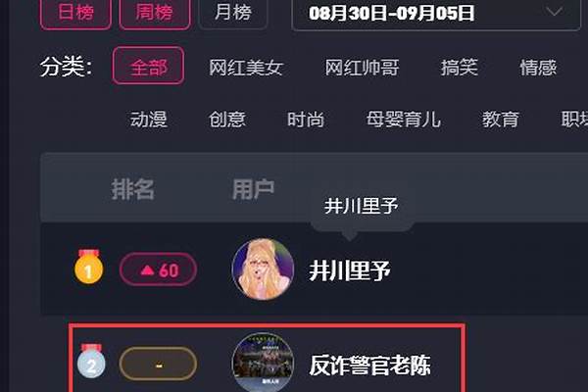This screenshot has width=588, height=392.
Task: Click the silver rank 2 medal icon
Action: coord(91,361)
